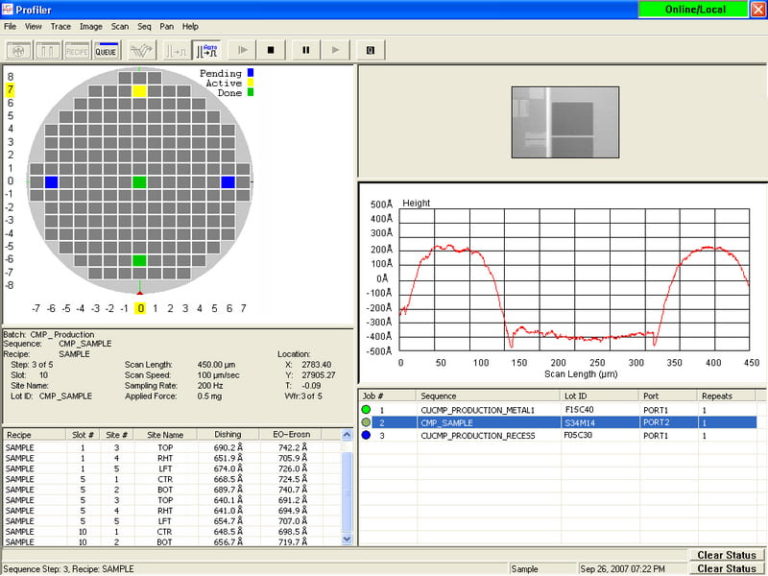Click the yellow active die on wafer map
Viewport: 768px width, 576px height.
[140, 91]
